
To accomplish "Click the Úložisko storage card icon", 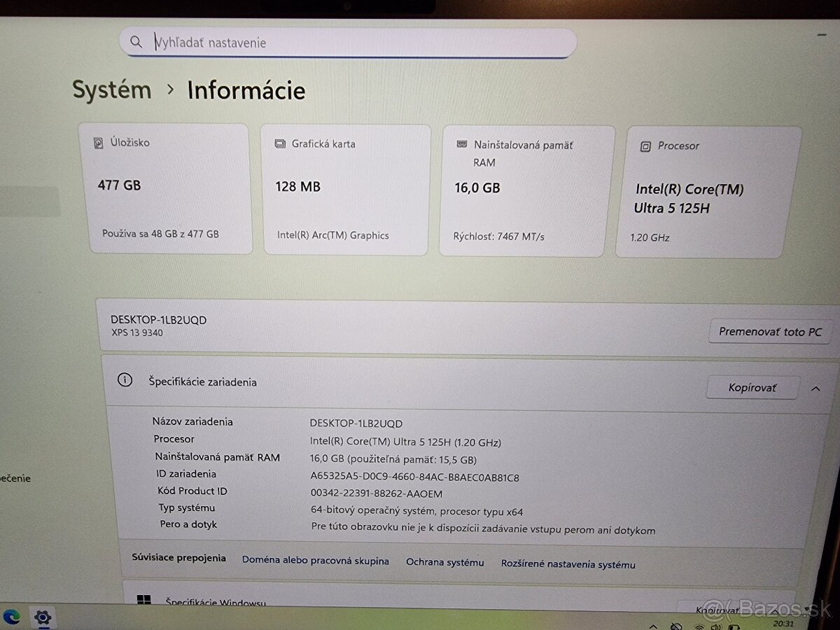I will tap(100, 142).
